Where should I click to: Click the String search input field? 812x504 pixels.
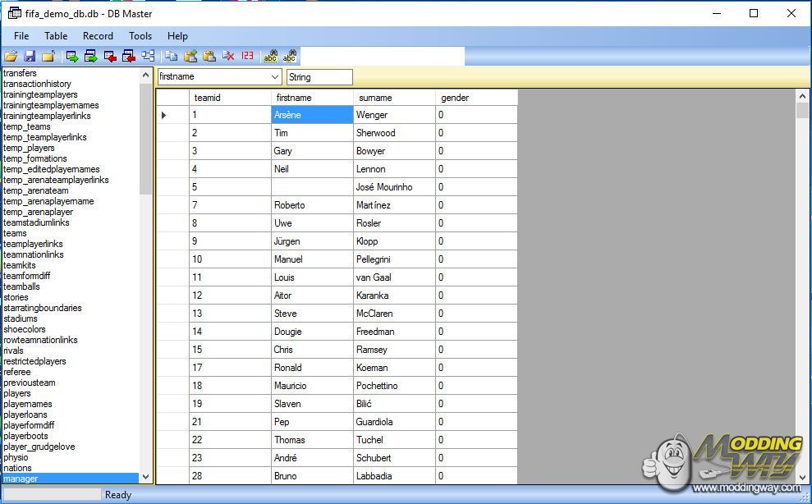coord(319,77)
